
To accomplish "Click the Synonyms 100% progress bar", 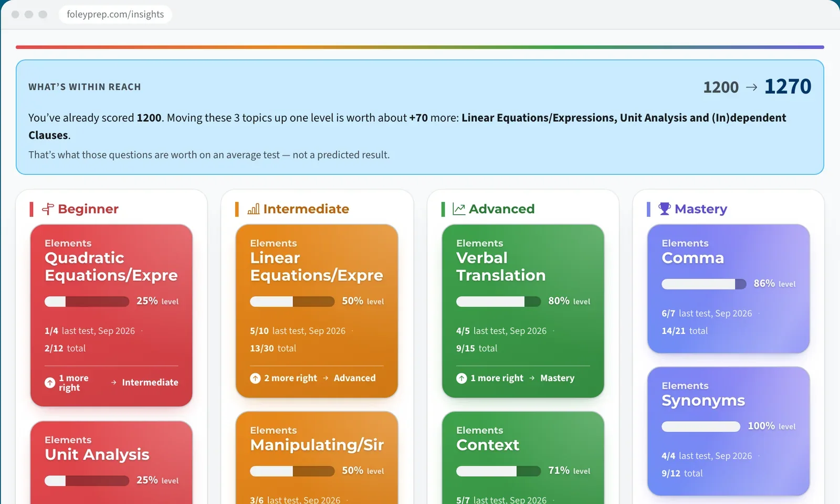I will pos(701,426).
